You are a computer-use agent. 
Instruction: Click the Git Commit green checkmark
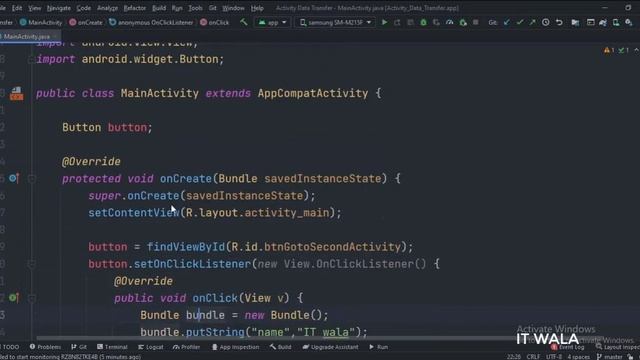(520, 22)
